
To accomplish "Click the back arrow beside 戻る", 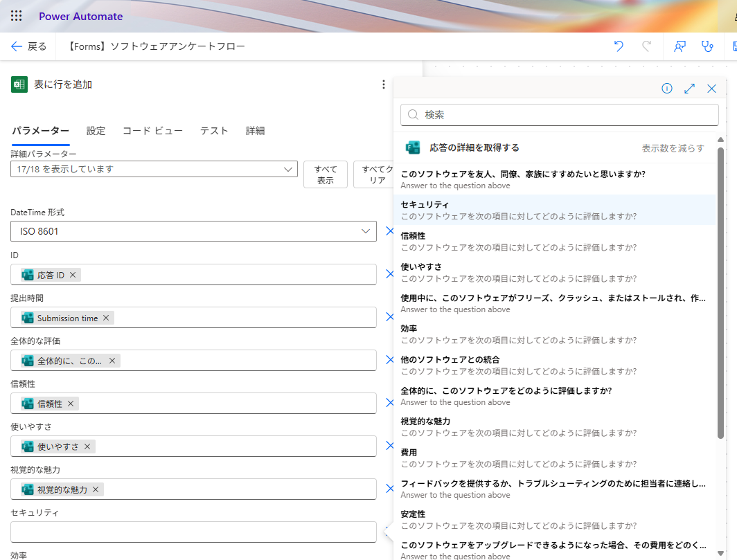I will coord(16,46).
